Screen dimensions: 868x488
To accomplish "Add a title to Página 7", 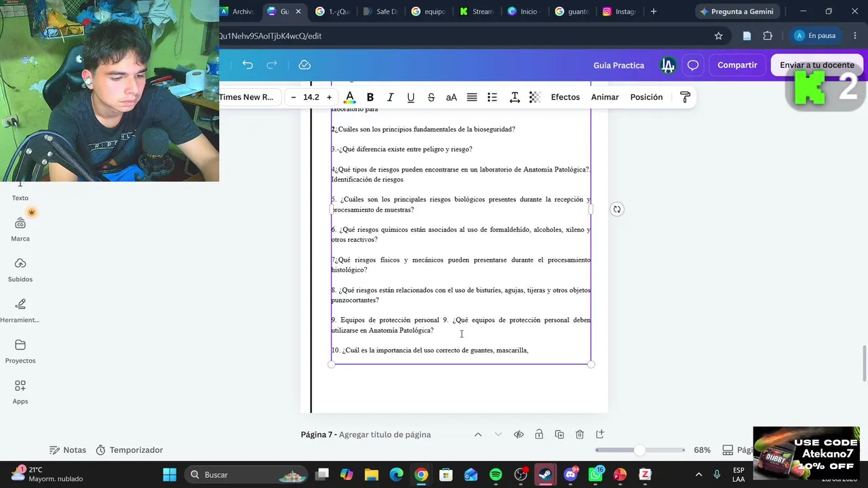I will (x=384, y=434).
